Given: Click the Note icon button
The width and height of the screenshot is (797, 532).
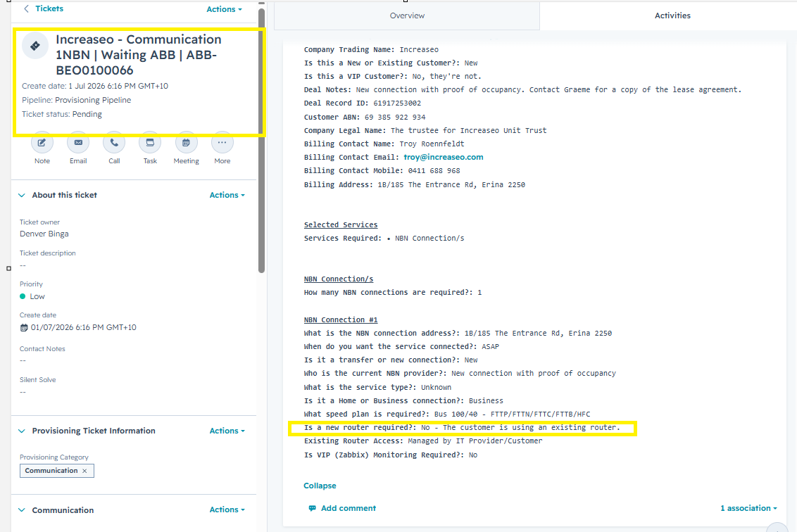Looking at the screenshot, I should pyautogui.click(x=42, y=143).
